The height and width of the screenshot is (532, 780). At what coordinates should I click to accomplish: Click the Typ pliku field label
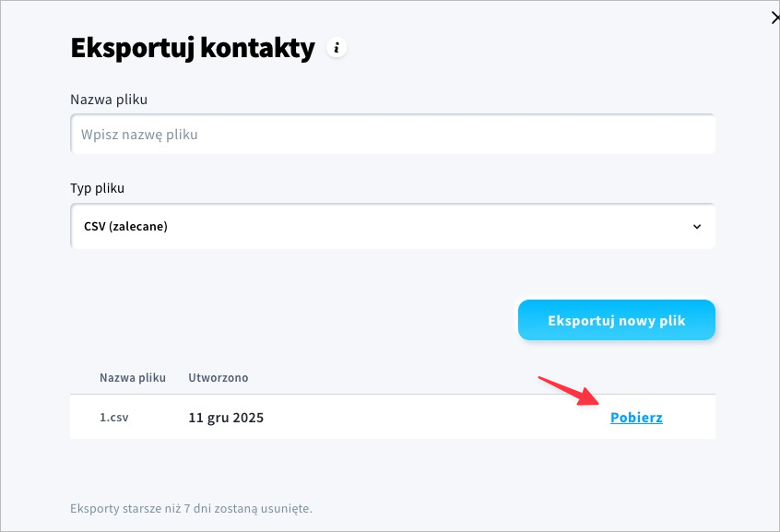coord(97,188)
